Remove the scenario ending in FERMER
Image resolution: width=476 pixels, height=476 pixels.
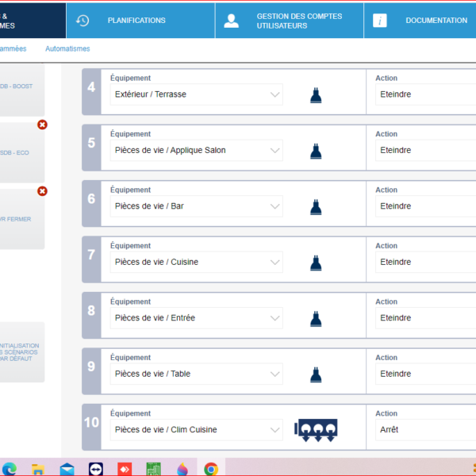click(43, 191)
